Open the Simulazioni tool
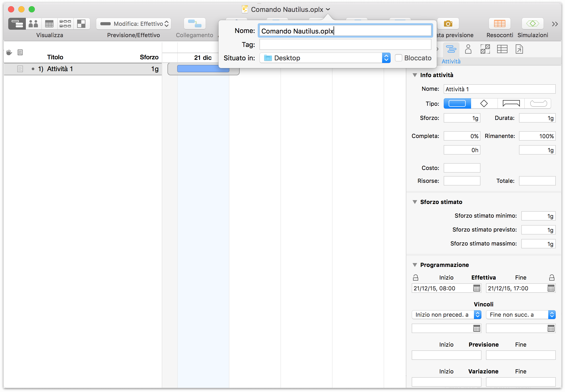Image resolution: width=565 pixels, height=392 pixels. click(x=532, y=23)
